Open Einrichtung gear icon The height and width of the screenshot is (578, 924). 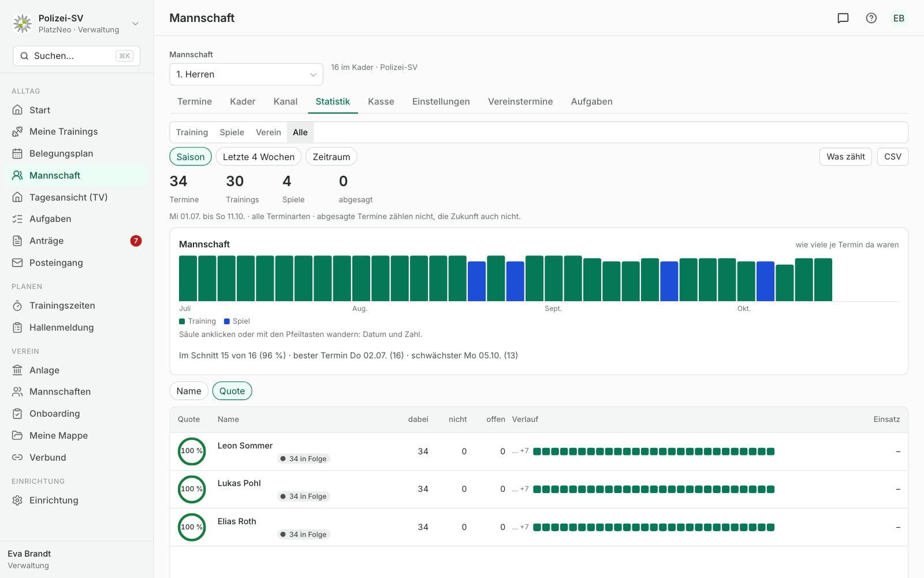coord(17,501)
